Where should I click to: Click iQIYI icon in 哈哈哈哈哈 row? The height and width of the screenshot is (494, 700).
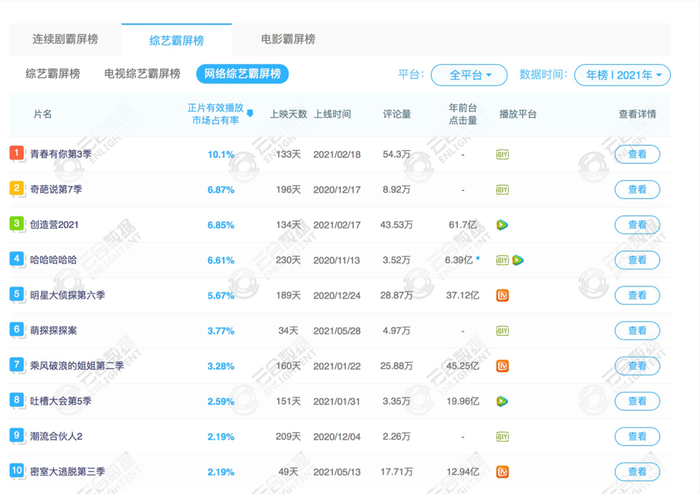(x=502, y=260)
